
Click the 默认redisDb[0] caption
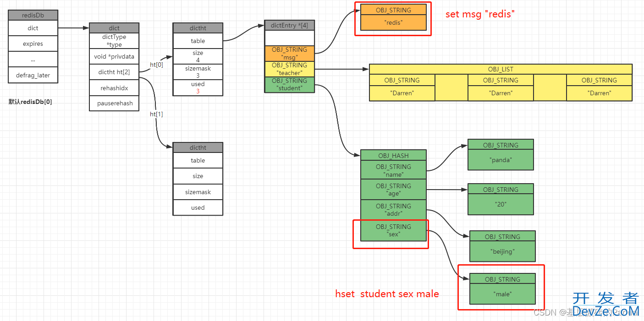pos(30,102)
